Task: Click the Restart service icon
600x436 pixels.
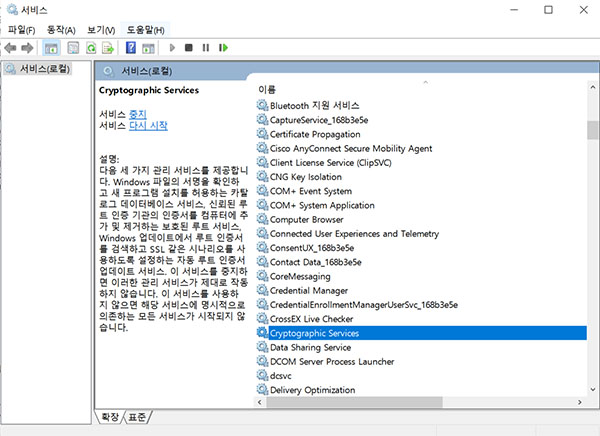Action: point(223,48)
